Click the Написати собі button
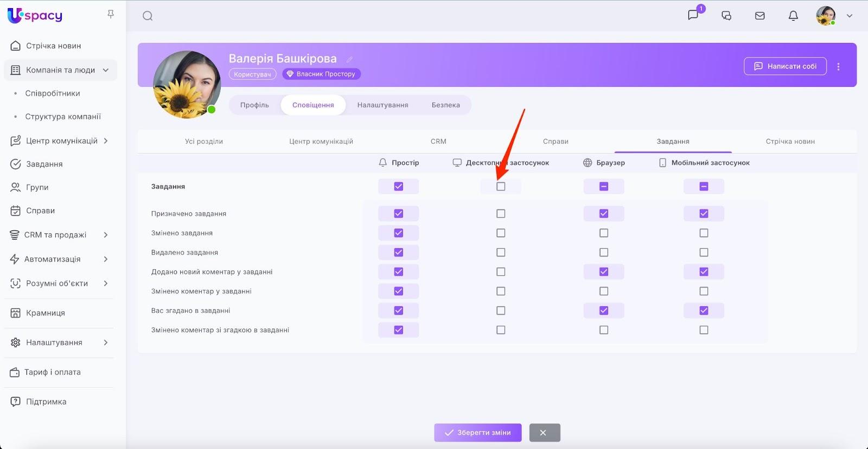868x449 pixels. [785, 66]
